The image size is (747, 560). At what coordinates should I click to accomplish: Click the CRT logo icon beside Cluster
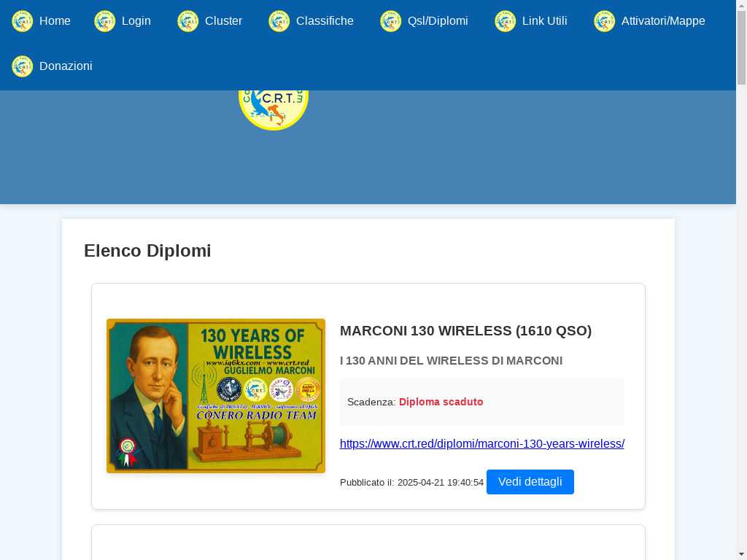(x=187, y=21)
